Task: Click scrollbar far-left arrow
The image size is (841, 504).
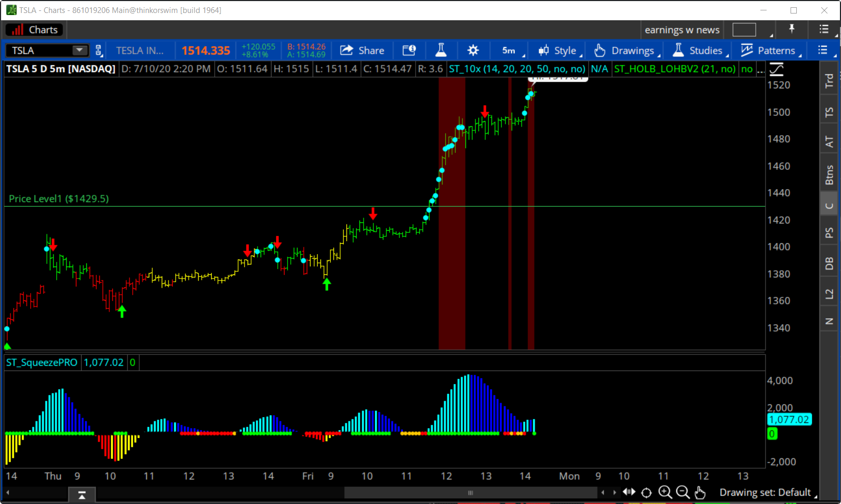Action: 7,492
